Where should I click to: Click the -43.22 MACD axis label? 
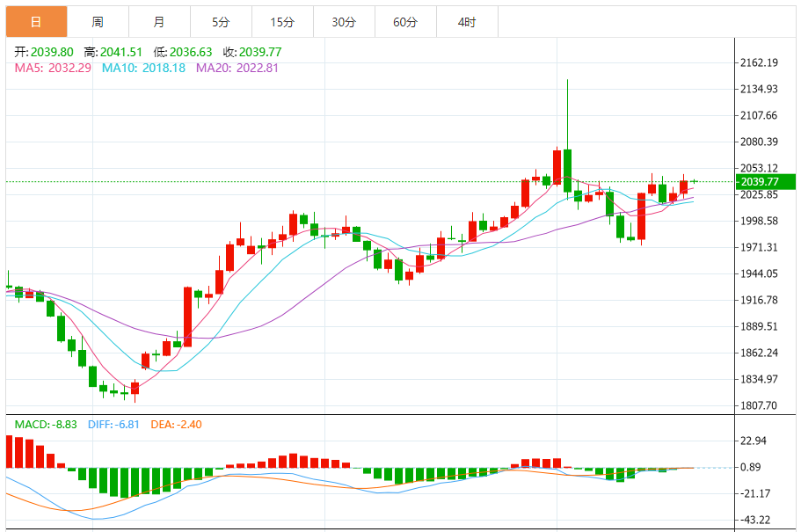coord(755,521)
